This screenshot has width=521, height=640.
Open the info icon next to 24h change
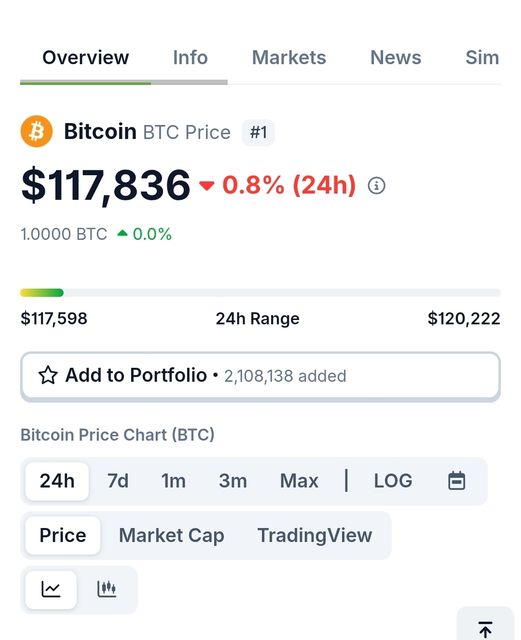(x=376, y=186)
